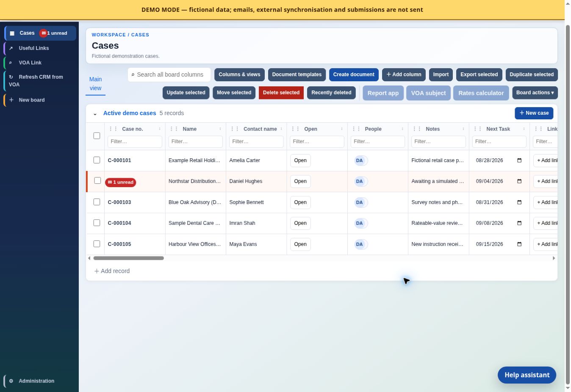
Task: Tick the select-all checkbox in the table header
Action: pyautogui.click(x=97, y=136)
